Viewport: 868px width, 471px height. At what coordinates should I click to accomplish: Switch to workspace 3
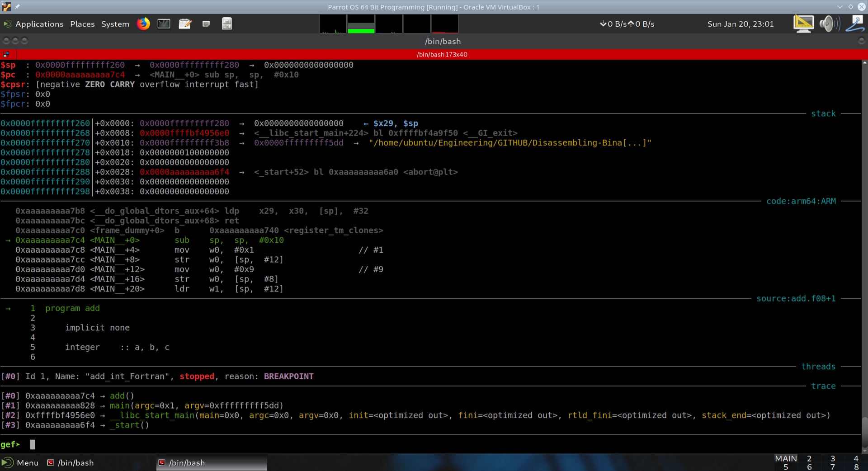(x=833, y=458)
